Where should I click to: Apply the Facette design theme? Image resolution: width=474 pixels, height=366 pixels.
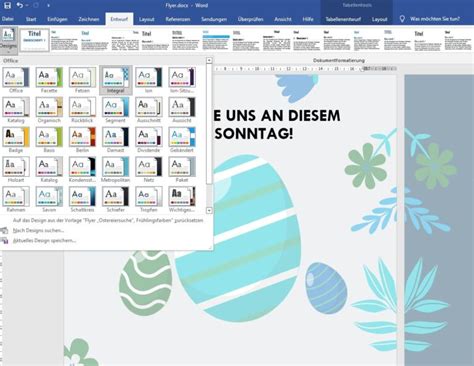point(49,80)
